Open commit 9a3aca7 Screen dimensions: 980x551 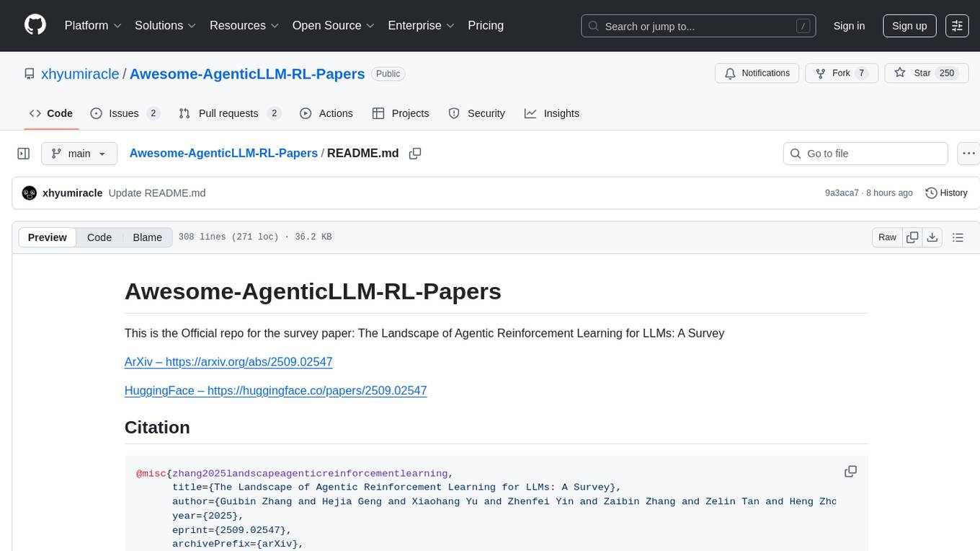tap(842, 193)
